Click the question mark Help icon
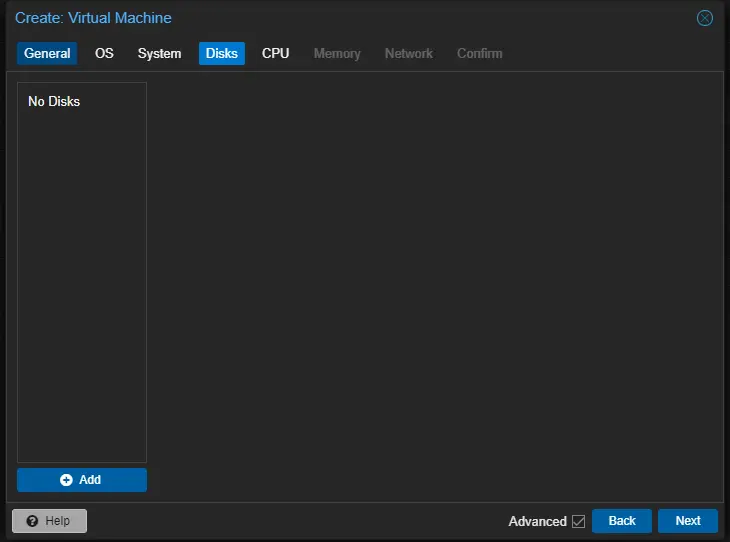This screenshot has width=730, height=542. click(32, 521)
